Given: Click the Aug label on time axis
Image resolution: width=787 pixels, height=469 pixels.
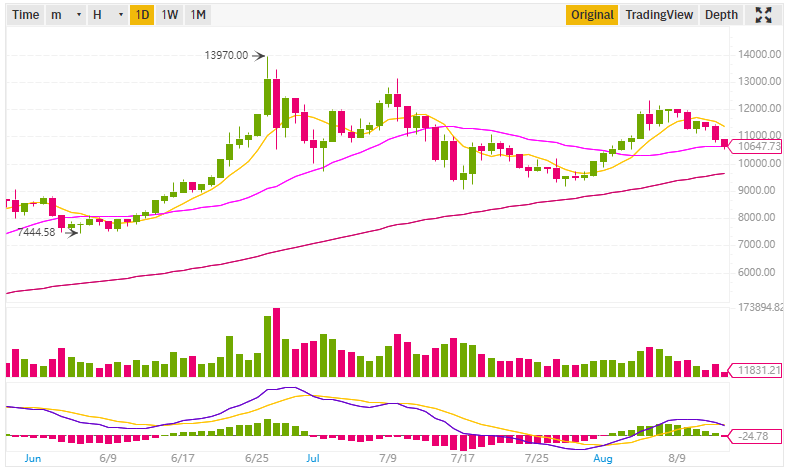Looking at the screenshot, I should [x=603, y=457].
